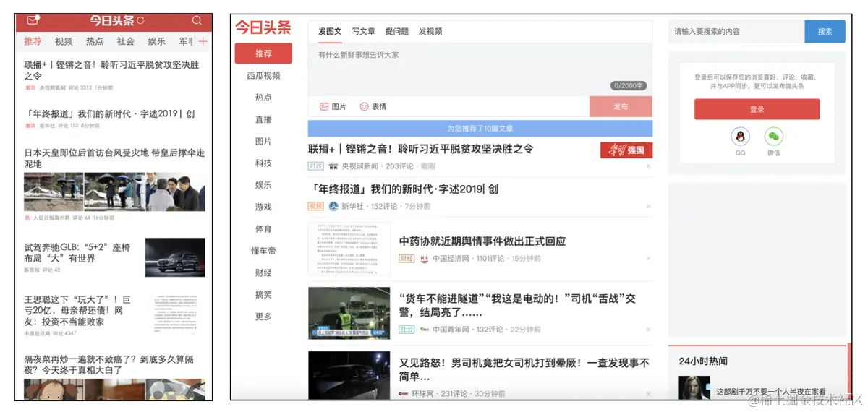Viewport: 868px width, 412px height.
Task: Log in with the QQ penguin icon
Action: [740, 137]
